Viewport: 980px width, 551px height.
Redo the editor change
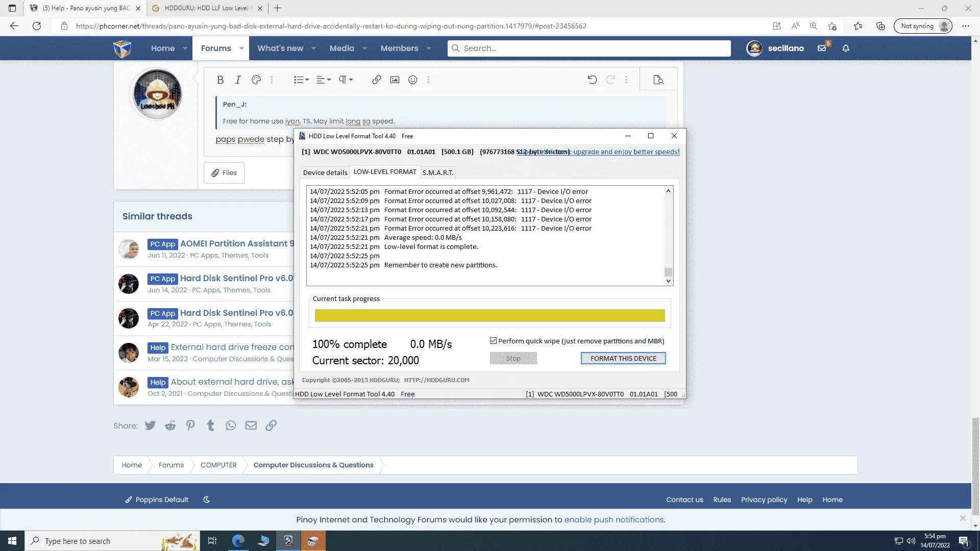[x=610, y=80]
